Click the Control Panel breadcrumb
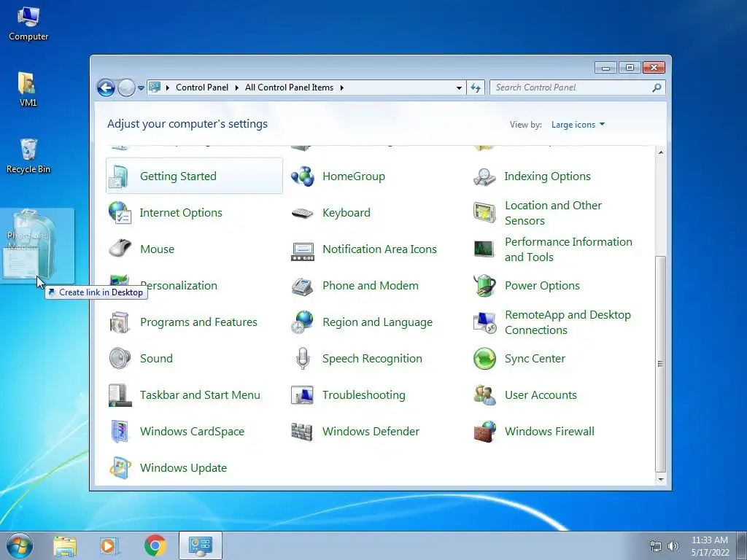Screen dimensions: 747x560 (x=202, y=87)
